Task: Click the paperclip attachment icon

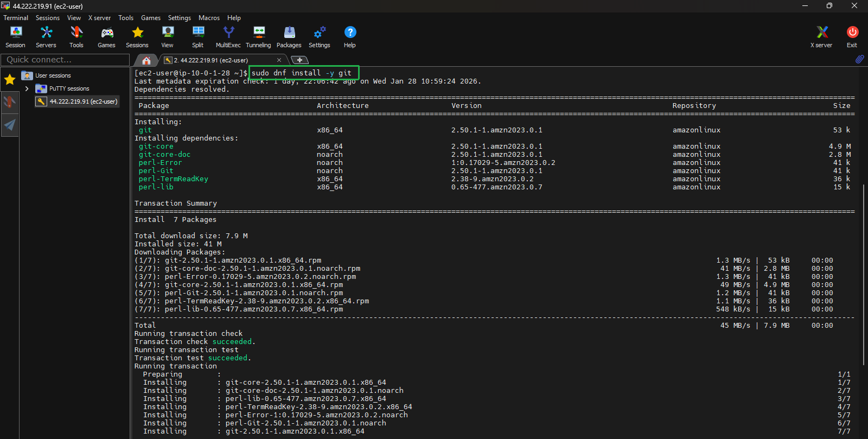Action: [860, 59]
